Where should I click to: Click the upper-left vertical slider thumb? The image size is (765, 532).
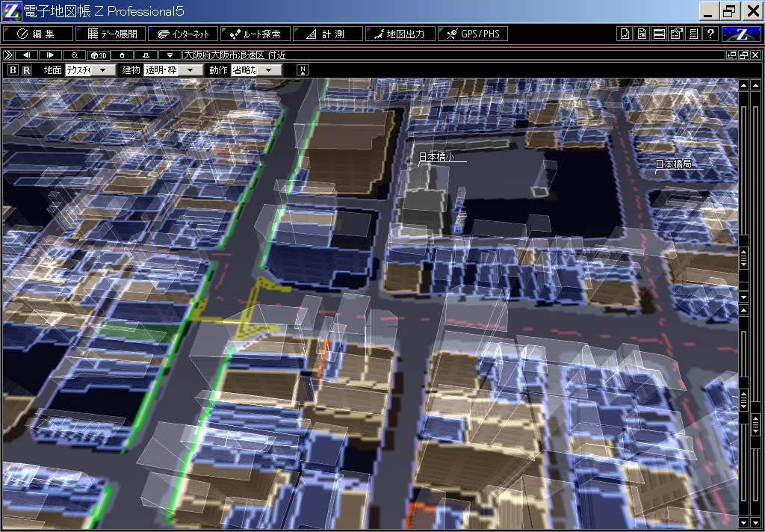point(743,259)
